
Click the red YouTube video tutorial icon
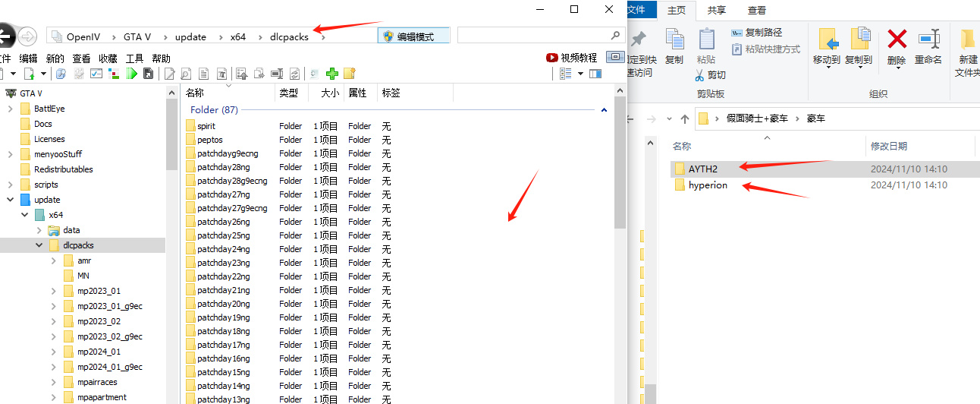point(552,58)
